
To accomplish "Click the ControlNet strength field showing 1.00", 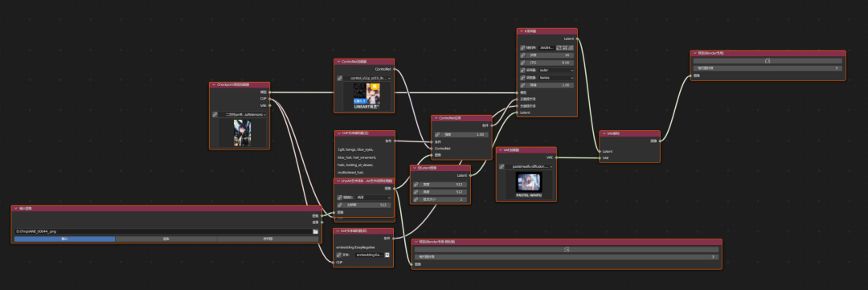I will click(465, 134).
